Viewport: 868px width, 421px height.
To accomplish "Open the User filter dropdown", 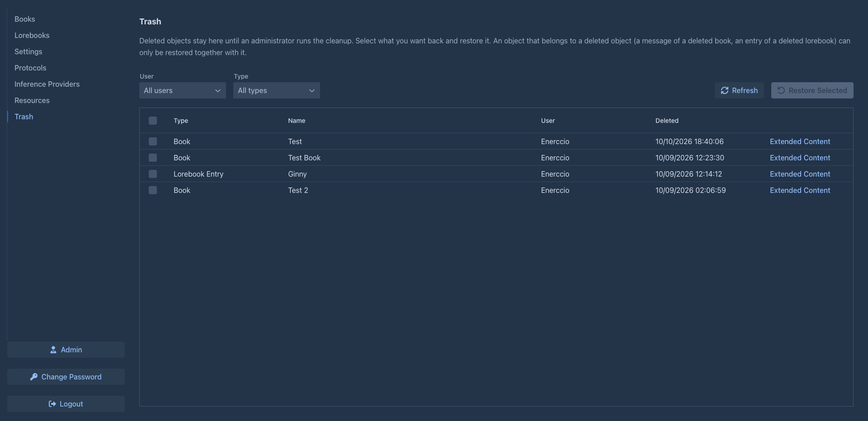I will 183,90.
